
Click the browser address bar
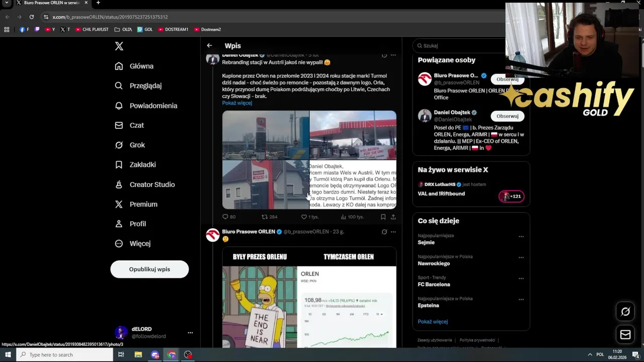point(272,17)
